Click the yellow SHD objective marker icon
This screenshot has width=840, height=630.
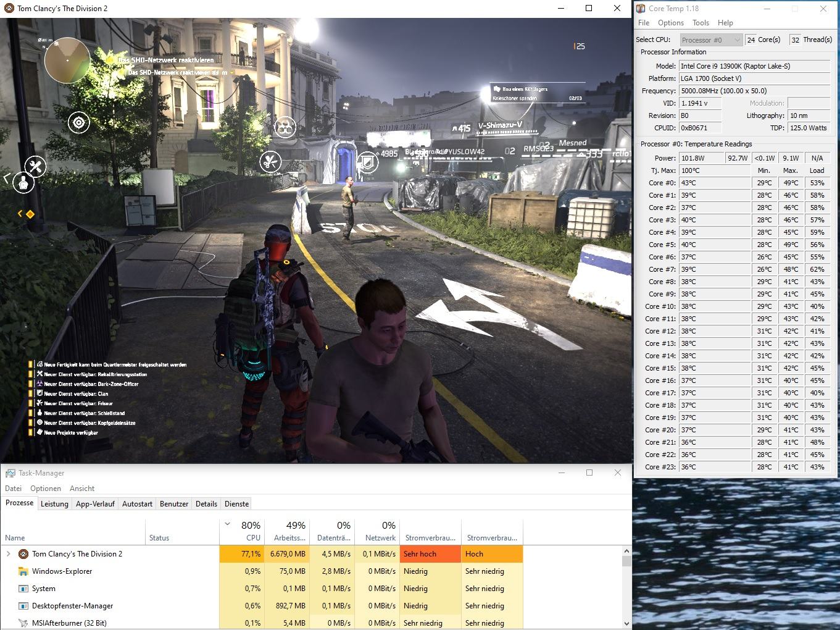(111, 60)
